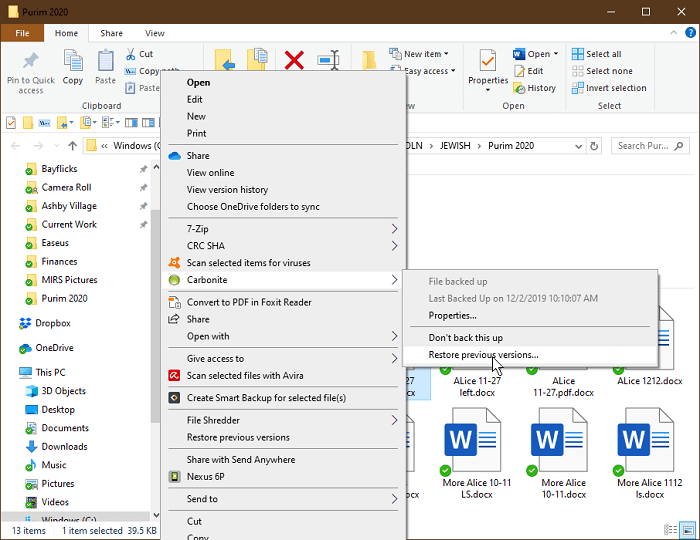This screenshot has height=540, width=700.
Task: Pin selected item to Quick access
Action: click(31, 72)
